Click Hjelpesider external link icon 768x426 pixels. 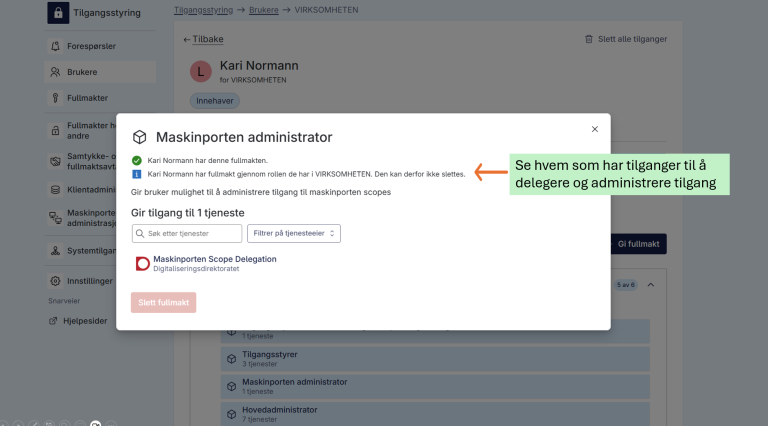click(x=53, y=321)
